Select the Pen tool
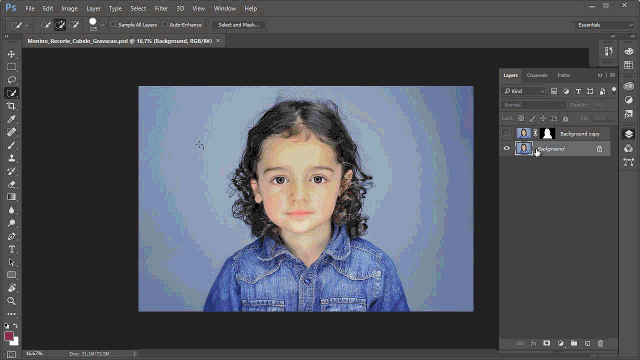 tap(11, 236)
